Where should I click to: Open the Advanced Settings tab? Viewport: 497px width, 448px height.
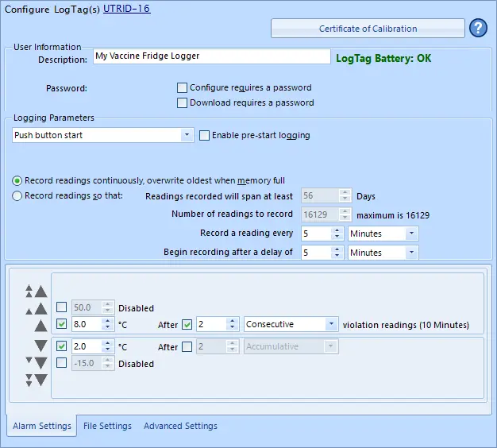click(180, 426)
